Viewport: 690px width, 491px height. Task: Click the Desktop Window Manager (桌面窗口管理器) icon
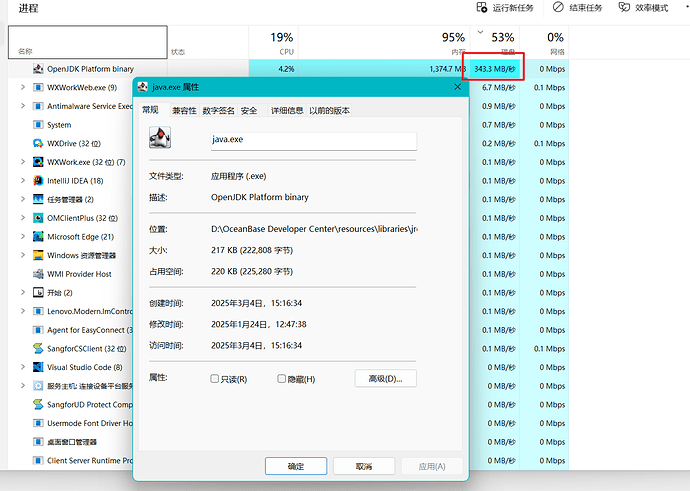point(38,442)
